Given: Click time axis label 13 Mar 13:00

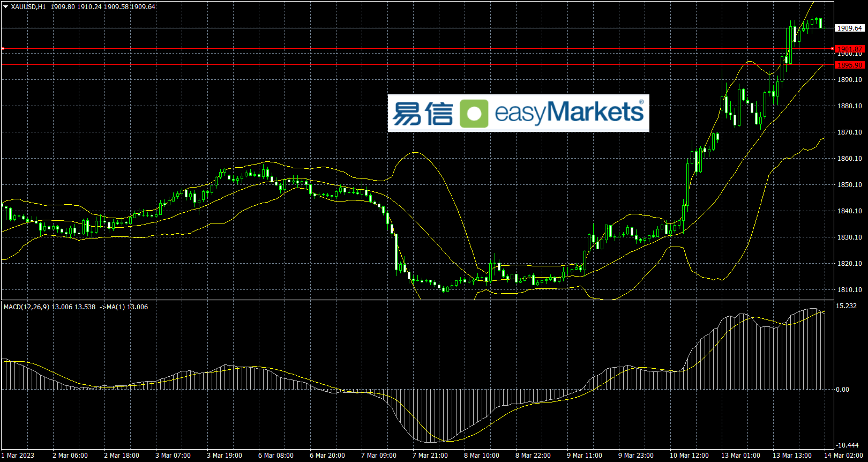Looking at the screenshot, I should pyautogui.click(x=792, y=456).
